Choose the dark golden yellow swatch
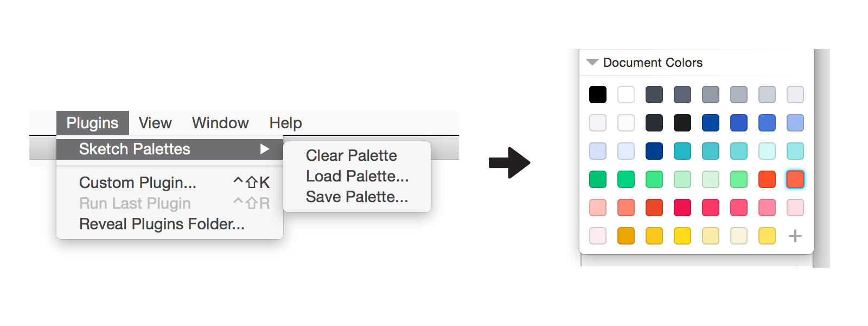Viewport: 868px width, 326px height. [626, 236]
